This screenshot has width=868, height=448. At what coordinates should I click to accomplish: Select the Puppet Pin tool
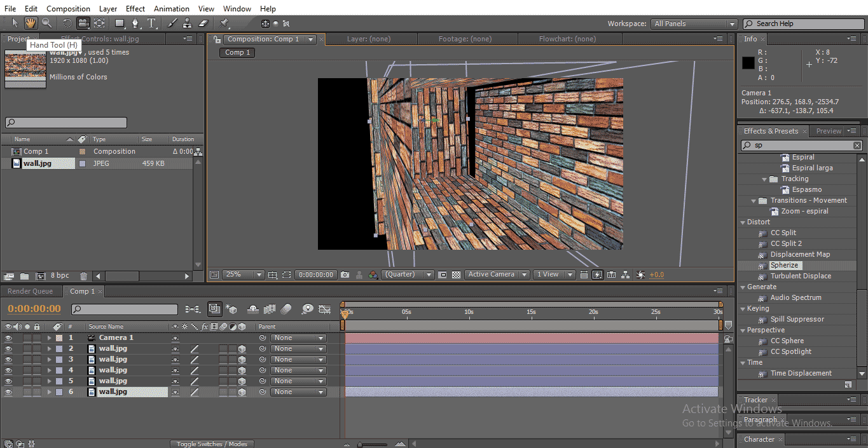224,24
